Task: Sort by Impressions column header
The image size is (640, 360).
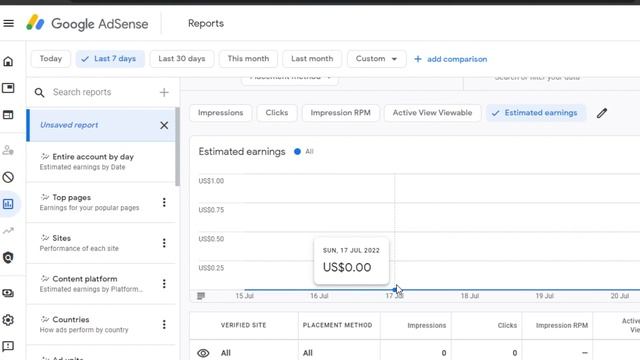Action: tap(427, 325)
